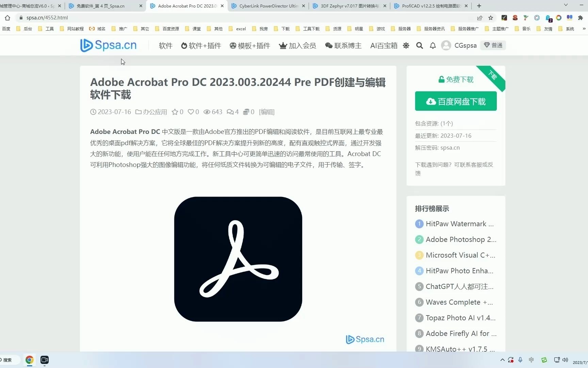Open the 软件+插件 menu
The image size is (588, 368).
click(201, 45)
